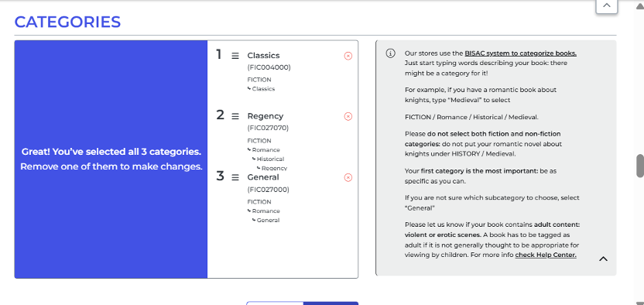Remove the General romance category
Screen dimensions: 644x305
[x=348, y=177]
